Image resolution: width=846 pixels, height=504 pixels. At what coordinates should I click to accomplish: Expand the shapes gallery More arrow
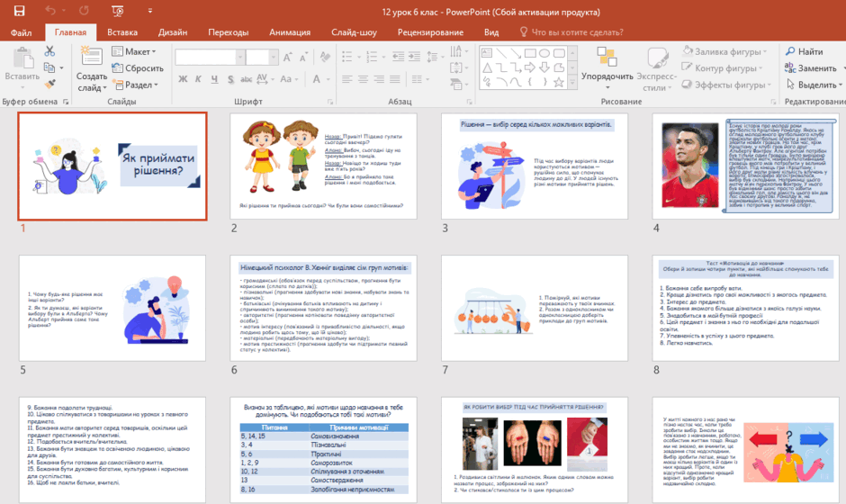coord(572,83)
